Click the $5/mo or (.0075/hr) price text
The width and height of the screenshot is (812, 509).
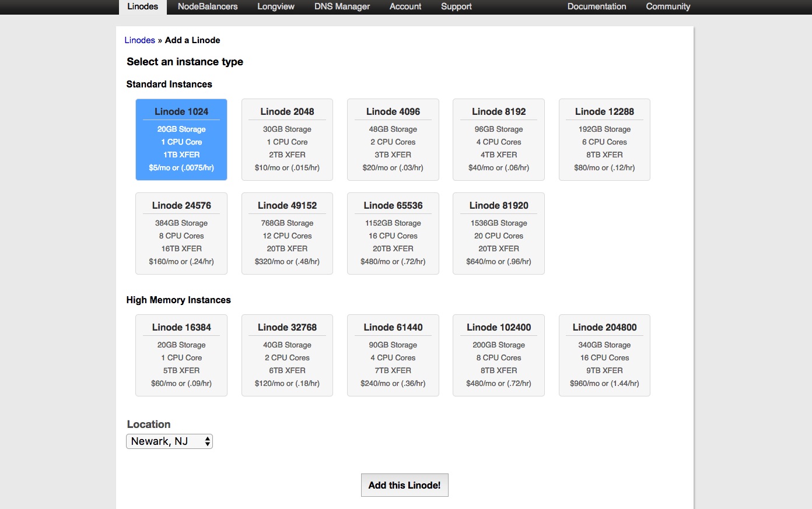tap(181, 167)
